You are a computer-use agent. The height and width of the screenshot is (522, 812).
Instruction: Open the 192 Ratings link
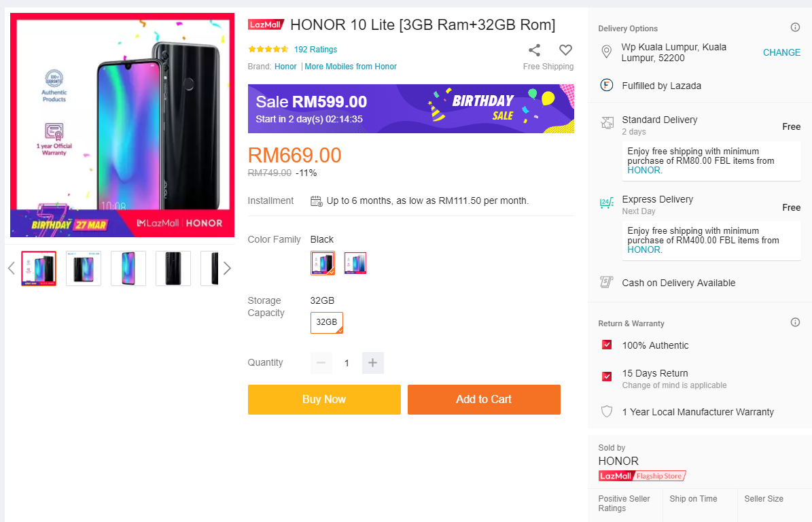coord(315,50)
